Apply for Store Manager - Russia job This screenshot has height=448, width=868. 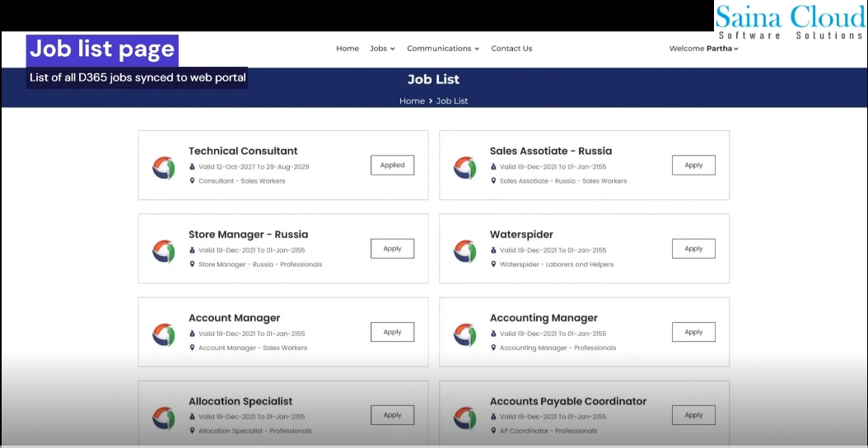click(393, 249)
